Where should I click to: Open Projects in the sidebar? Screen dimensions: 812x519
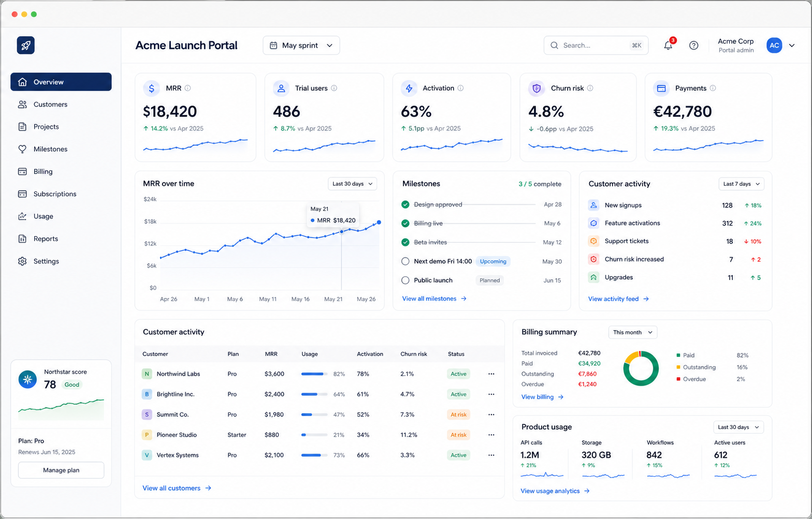(61, 127)
